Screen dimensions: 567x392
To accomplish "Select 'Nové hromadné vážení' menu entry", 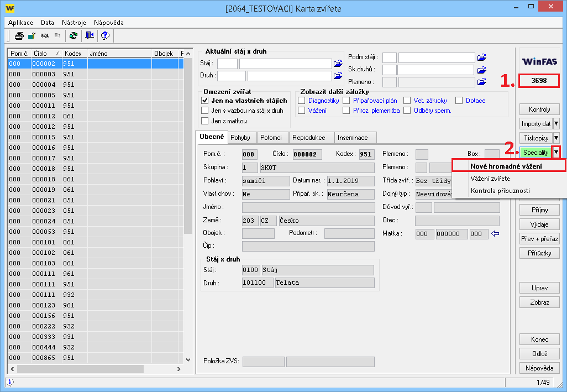I will click(x=506, y=166).
